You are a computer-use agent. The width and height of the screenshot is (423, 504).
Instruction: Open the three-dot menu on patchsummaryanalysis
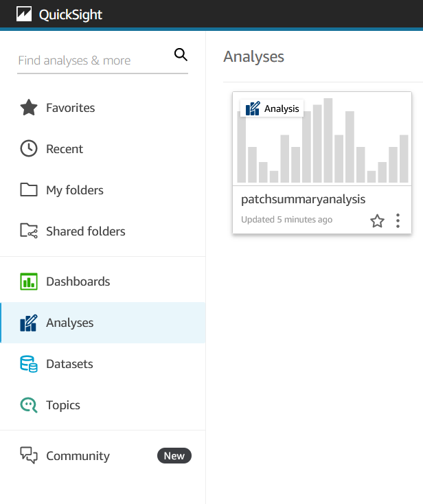click(x=398, y=221)
